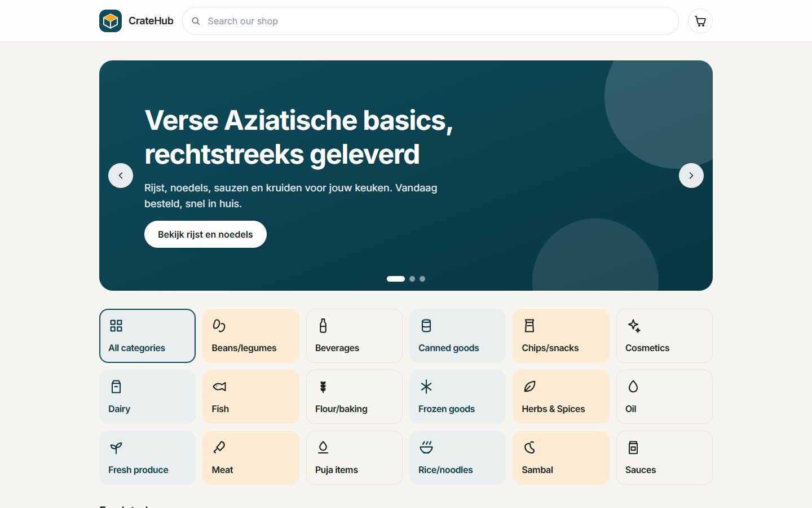Open the Puja items category label
Viewport: 812px width, 508px height.
pyautogui.click(x=337, y=470)
